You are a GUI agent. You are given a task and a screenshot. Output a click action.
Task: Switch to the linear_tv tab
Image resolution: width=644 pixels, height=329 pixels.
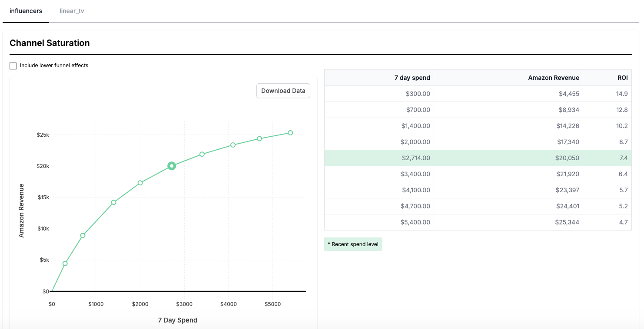72,11
